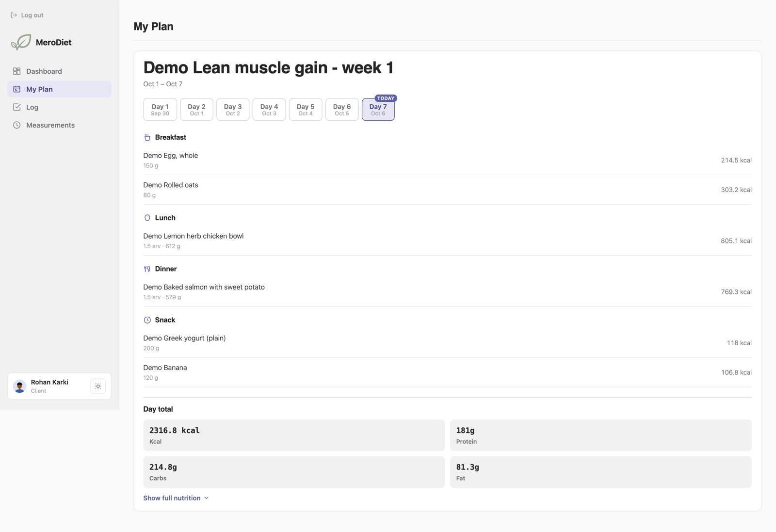Click the 769.3 kcal value
776x532 pixels.
point(736,292)
